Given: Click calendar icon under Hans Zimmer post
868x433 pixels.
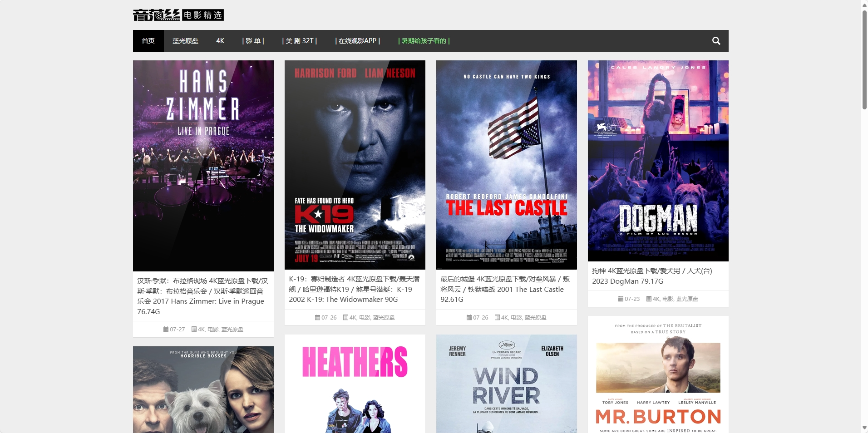Looking at the screenshot, I should point(166,330).
